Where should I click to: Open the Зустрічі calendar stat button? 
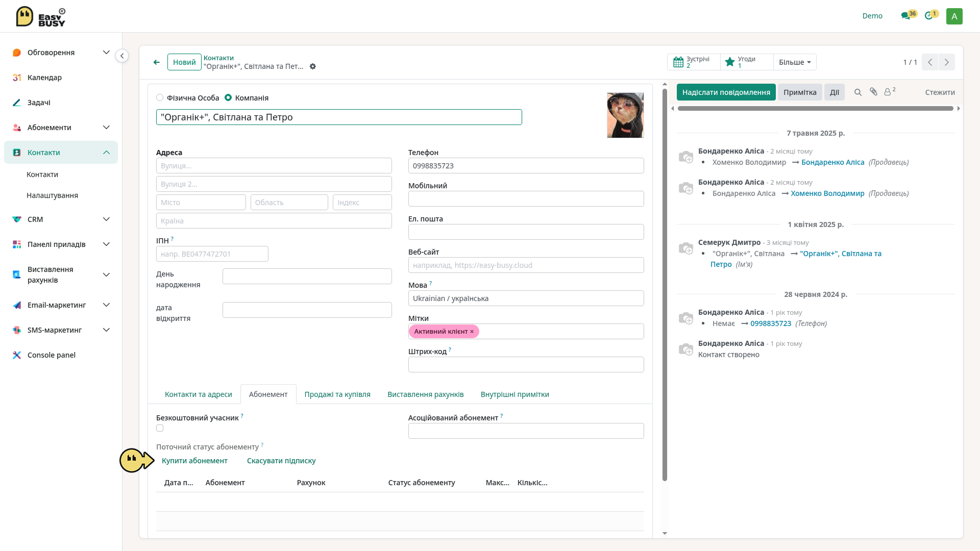(694, 62)
